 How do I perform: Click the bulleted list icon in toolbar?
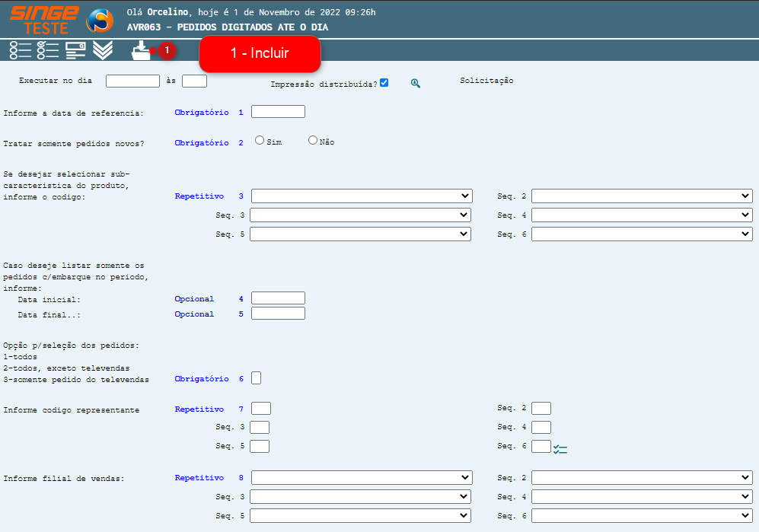point(20,50)
